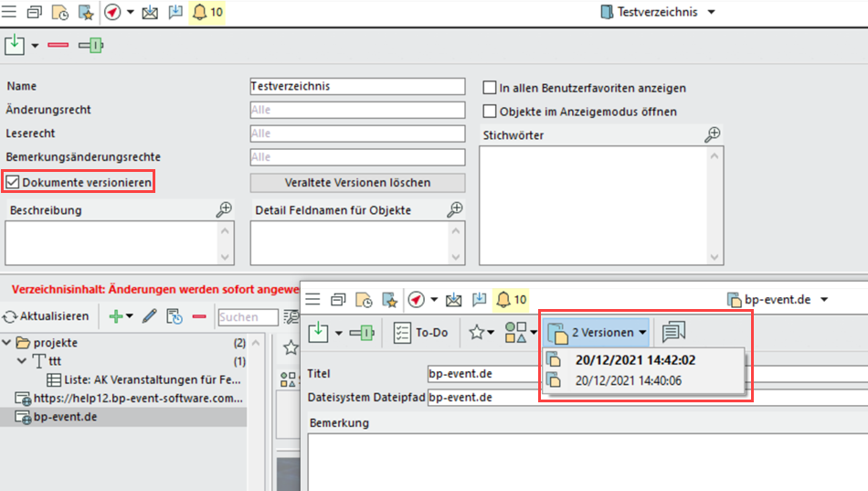The image size is (868, 491).
Task: Enable In allen Benutzerfavoriten anzeigen
Action: (489, 88)
